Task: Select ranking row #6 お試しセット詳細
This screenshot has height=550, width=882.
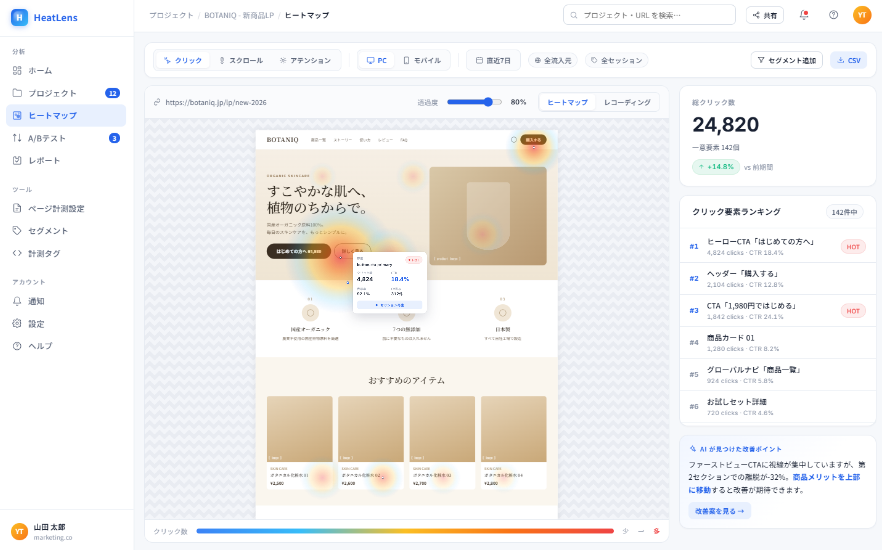Action: point(777,407)
